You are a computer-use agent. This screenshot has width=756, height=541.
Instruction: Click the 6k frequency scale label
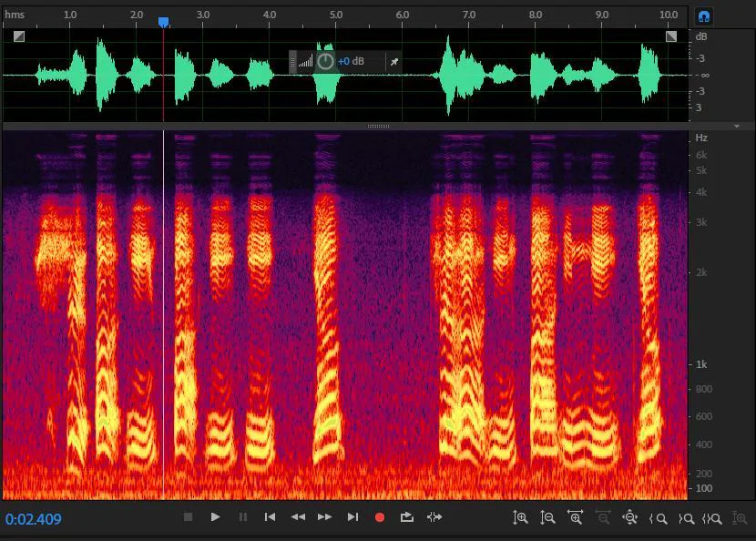[x=701, y=155]
